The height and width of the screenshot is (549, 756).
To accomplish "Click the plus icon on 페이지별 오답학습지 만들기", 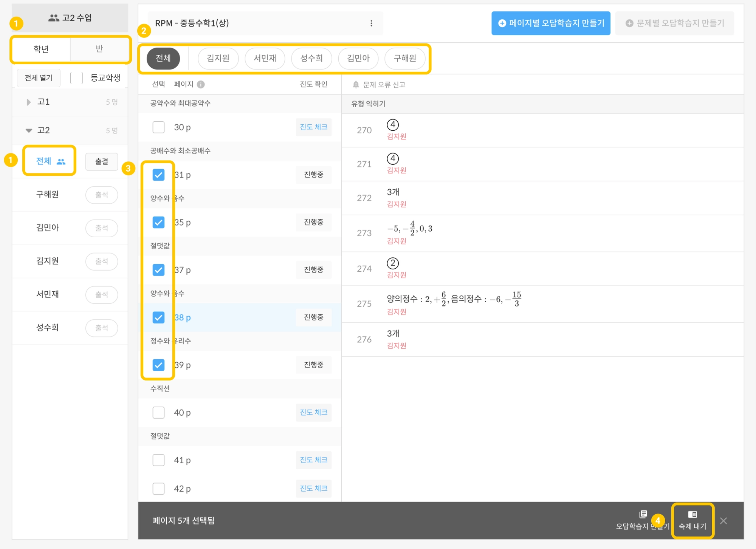I will [502, 23].
